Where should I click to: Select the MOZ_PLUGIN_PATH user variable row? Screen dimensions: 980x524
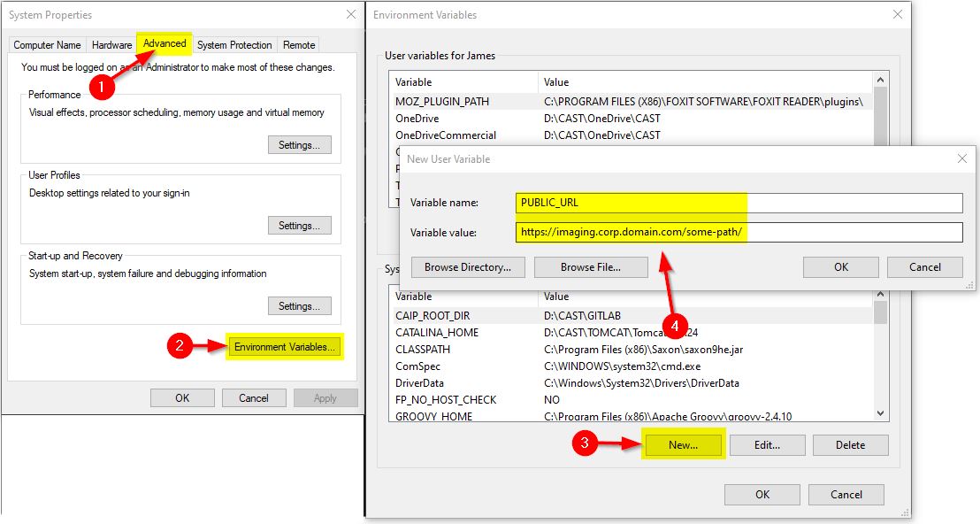click(x=441, y=102)
